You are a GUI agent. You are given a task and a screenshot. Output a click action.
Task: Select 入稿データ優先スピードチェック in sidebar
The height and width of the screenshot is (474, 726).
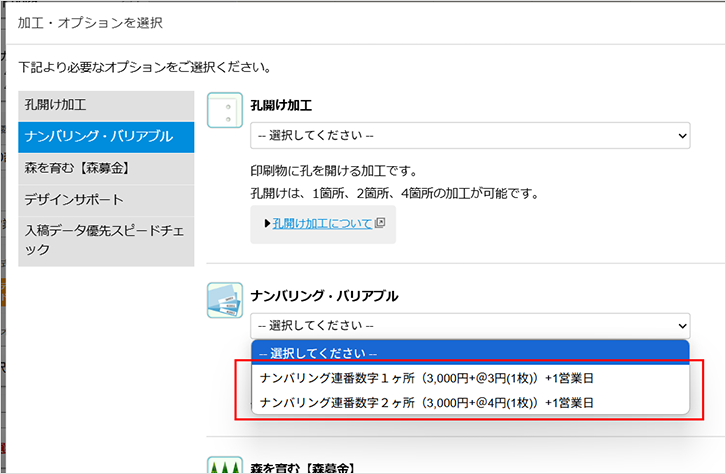pyautogui.click(x=106, y=241)
